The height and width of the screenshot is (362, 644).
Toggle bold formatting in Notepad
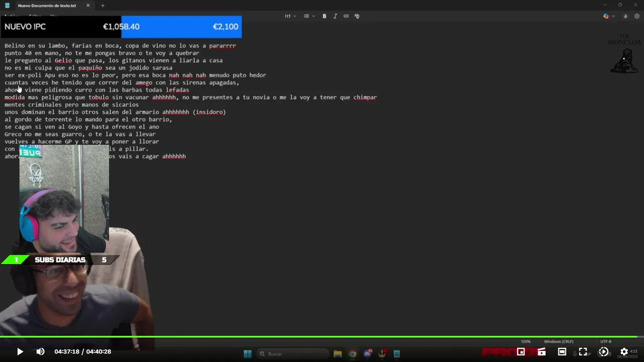324,16
